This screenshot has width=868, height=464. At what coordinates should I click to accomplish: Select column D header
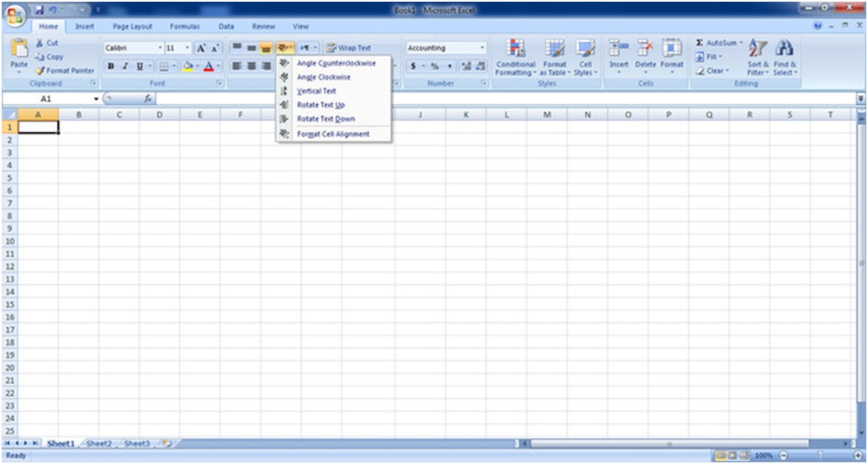click(x=159, y=114)
